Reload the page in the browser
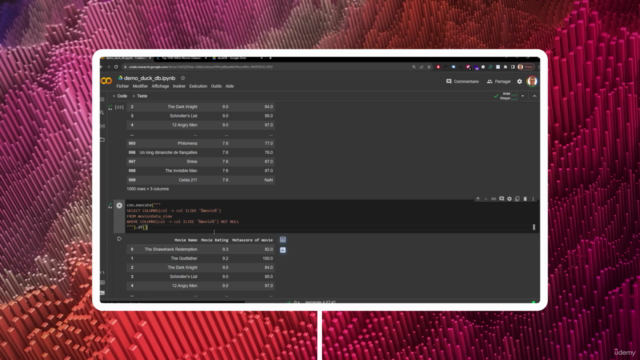 click(116, 67)
